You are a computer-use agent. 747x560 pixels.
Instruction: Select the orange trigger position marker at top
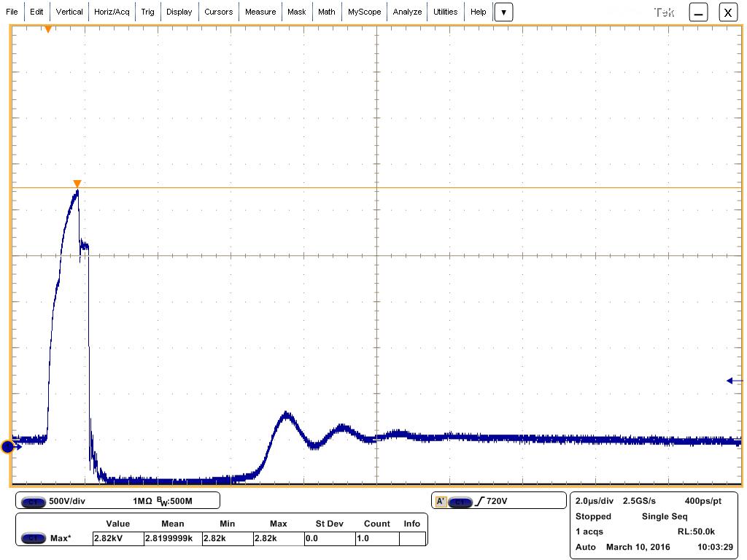click(x=48, y=29)
